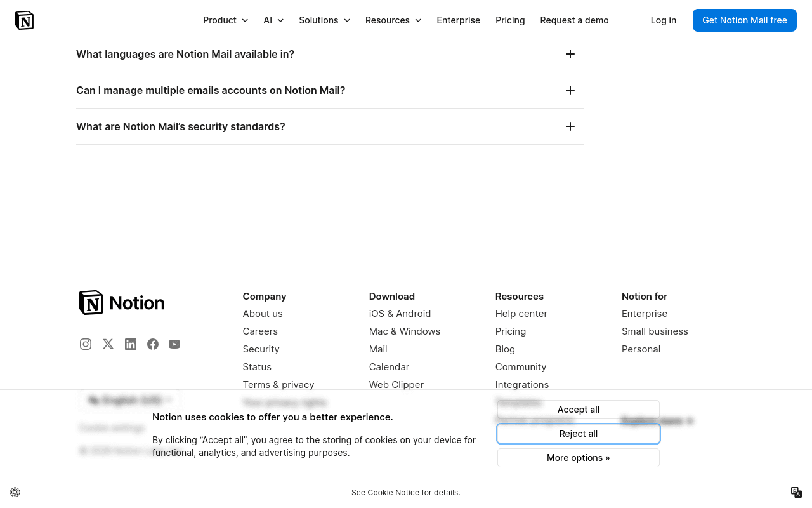
Task: Open Personal link under Notion for
Action: click(x=641, y=349)
